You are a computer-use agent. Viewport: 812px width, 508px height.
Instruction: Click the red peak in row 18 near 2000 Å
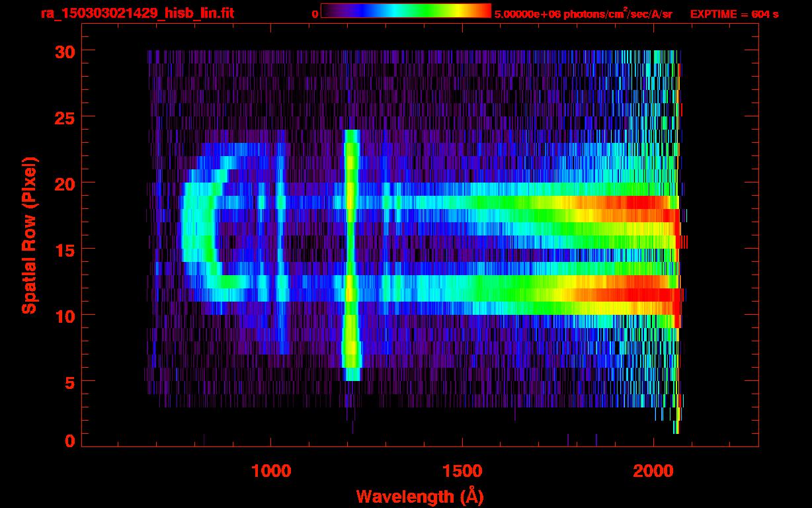[x=638, y=202]
